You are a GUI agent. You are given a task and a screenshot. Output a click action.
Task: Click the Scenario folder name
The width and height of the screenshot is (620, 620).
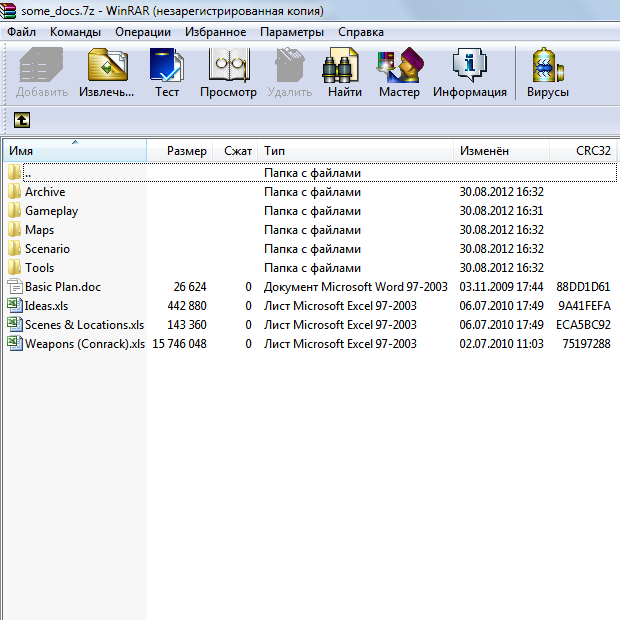click(x=47, y=249)
